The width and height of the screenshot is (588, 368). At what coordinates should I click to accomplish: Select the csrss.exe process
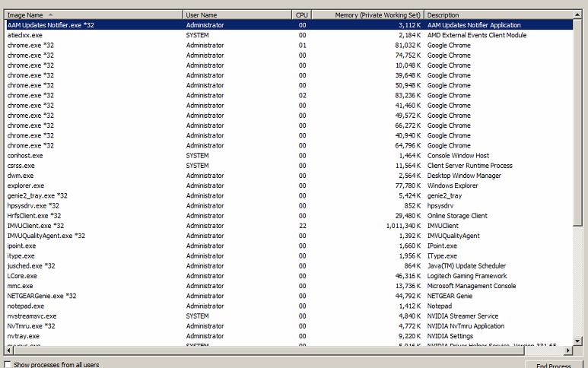click(x=289, y=166)
